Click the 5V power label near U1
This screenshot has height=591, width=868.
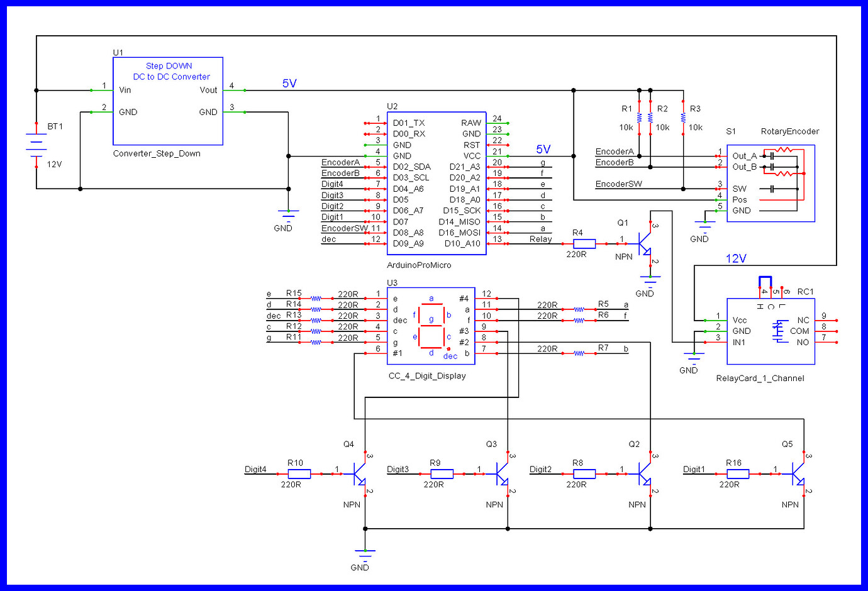coord(288,83)
